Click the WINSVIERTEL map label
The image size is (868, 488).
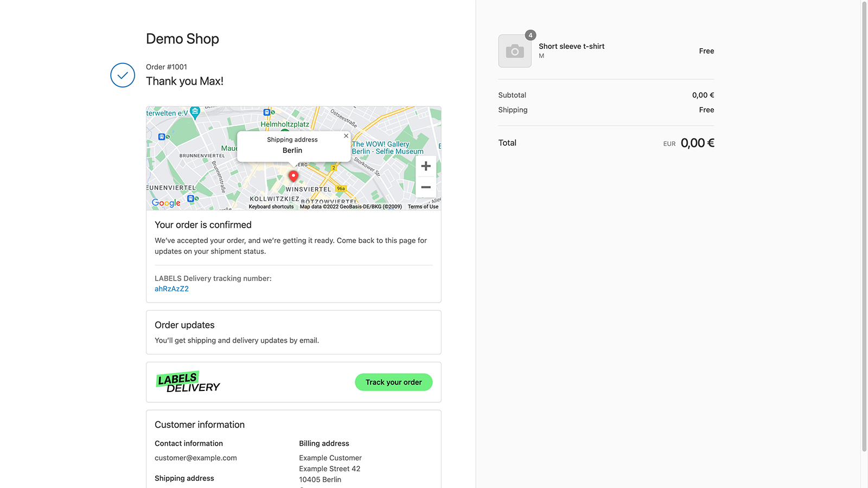tap(308, 189)
